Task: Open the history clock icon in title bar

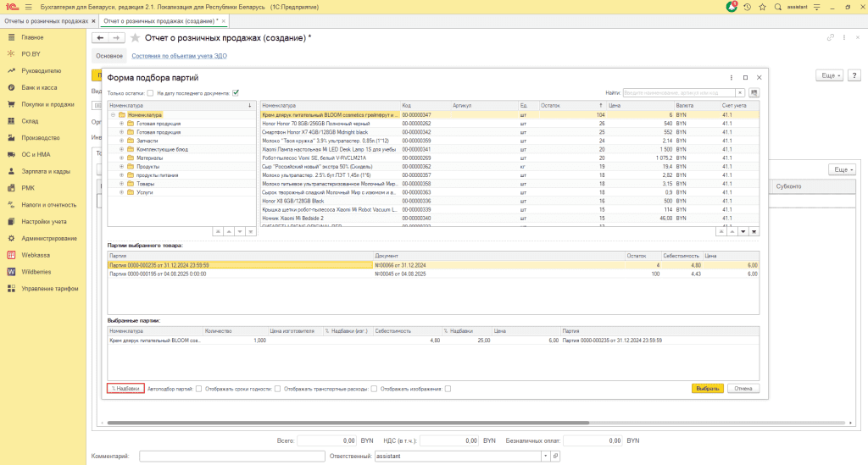Action: point(748,7)
